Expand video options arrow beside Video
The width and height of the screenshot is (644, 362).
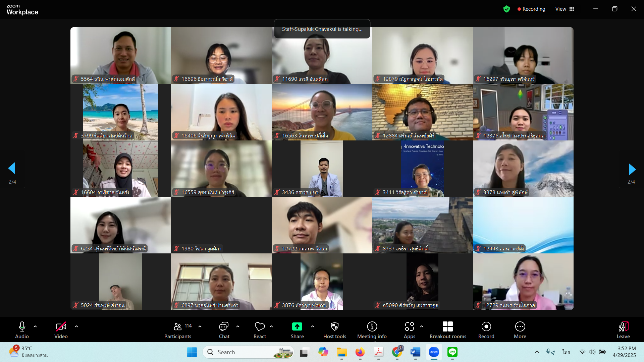(76, 326)
